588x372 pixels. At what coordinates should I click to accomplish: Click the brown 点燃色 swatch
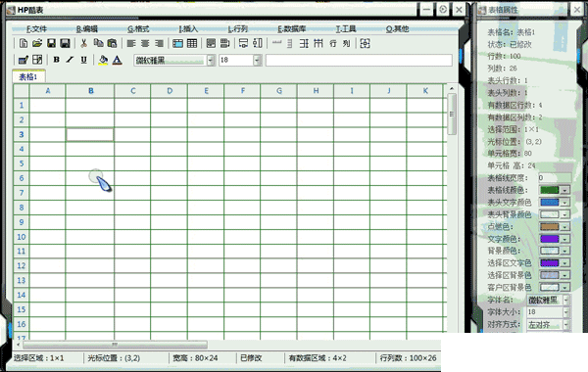(x=550, y=227)
